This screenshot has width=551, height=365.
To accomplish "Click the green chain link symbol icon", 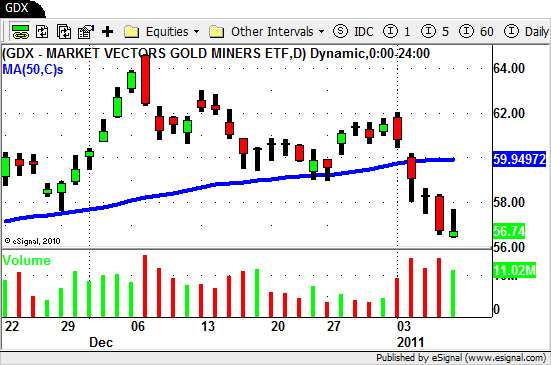I will (20, 32).
